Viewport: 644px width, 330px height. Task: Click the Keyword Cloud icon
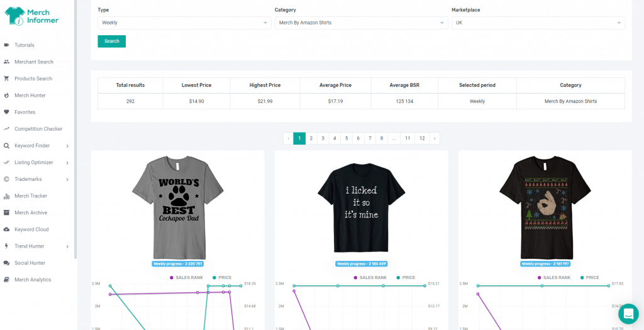6,229
